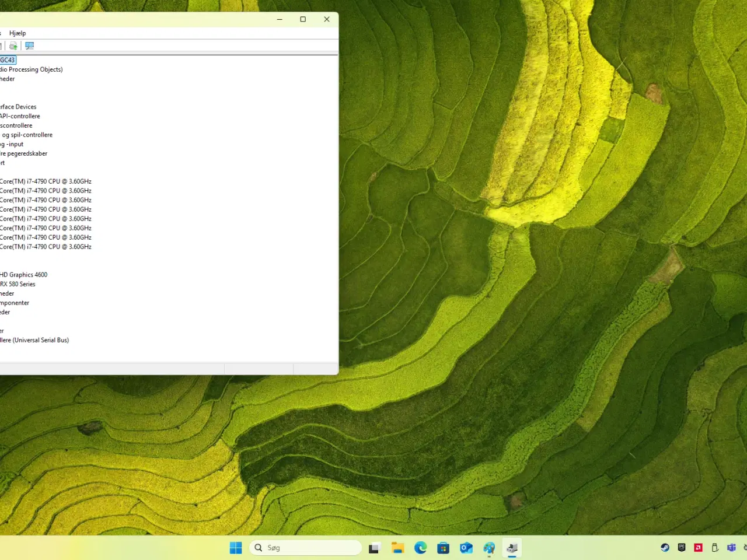Image resolution: width=747 pixels, height=560 pixels.
Task: Click the Epic Games tray icon
Action: pyautogui.click(x=682, y=548)
